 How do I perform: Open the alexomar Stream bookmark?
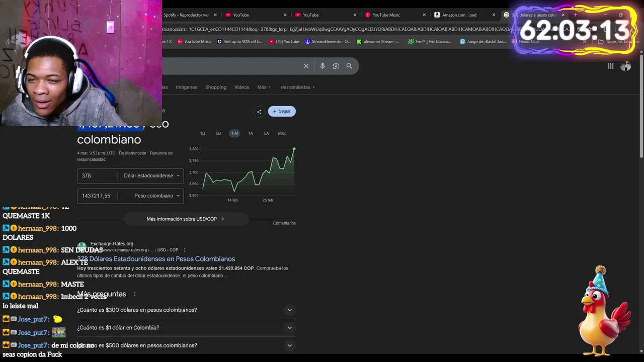pyautogui.click(x=378, y=42)
